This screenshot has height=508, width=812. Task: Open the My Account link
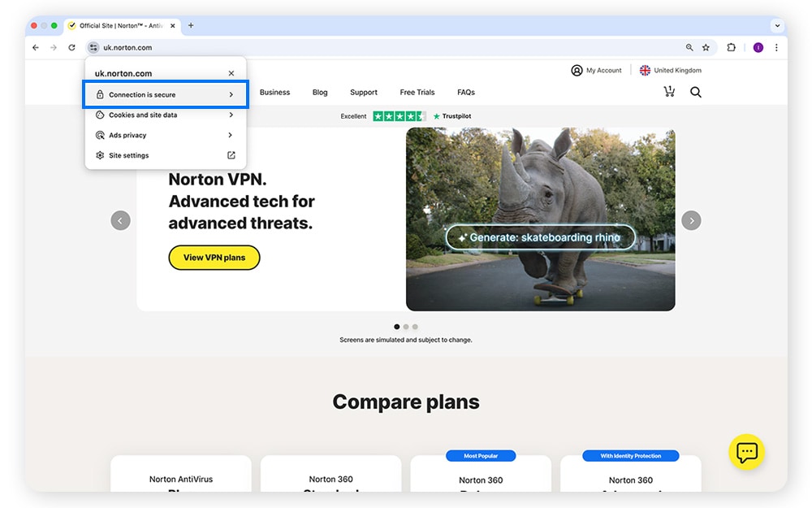[596, 70]
